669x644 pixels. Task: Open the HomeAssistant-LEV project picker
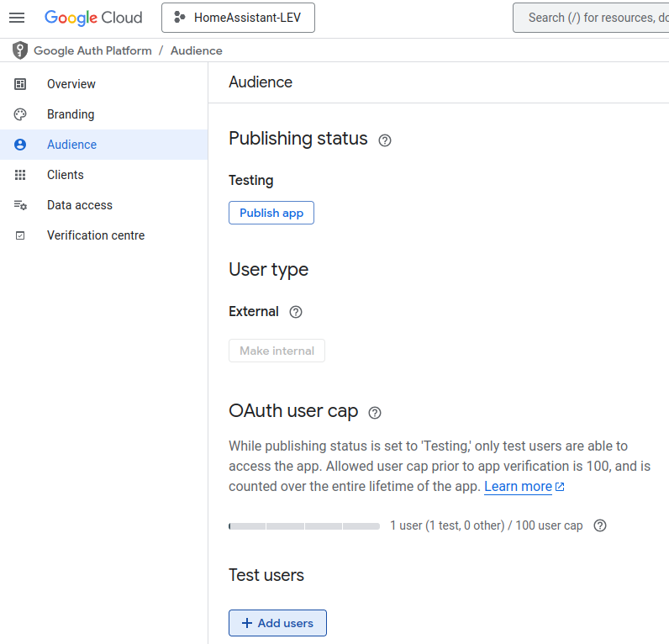point(238,18)
